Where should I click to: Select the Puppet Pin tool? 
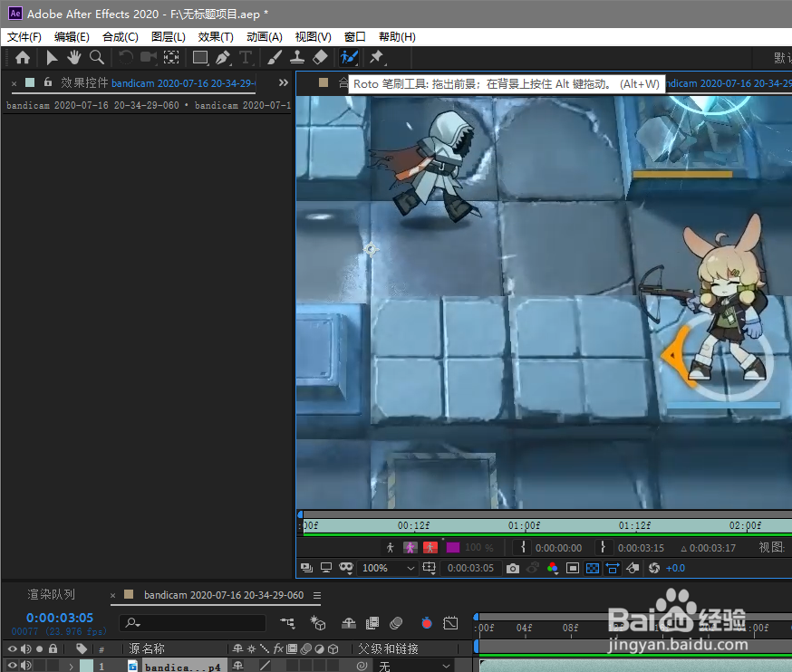[377, 58]
